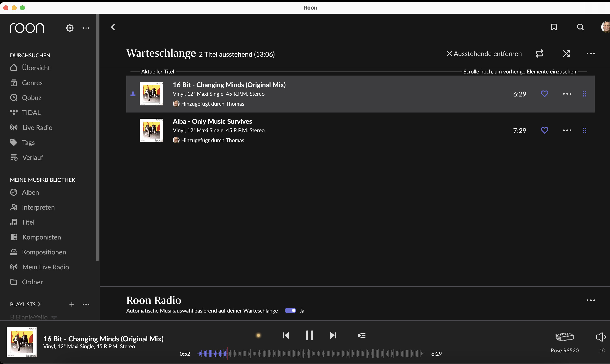Favorite the Alba - Only Music Survives track

click(x=544, y=130)
